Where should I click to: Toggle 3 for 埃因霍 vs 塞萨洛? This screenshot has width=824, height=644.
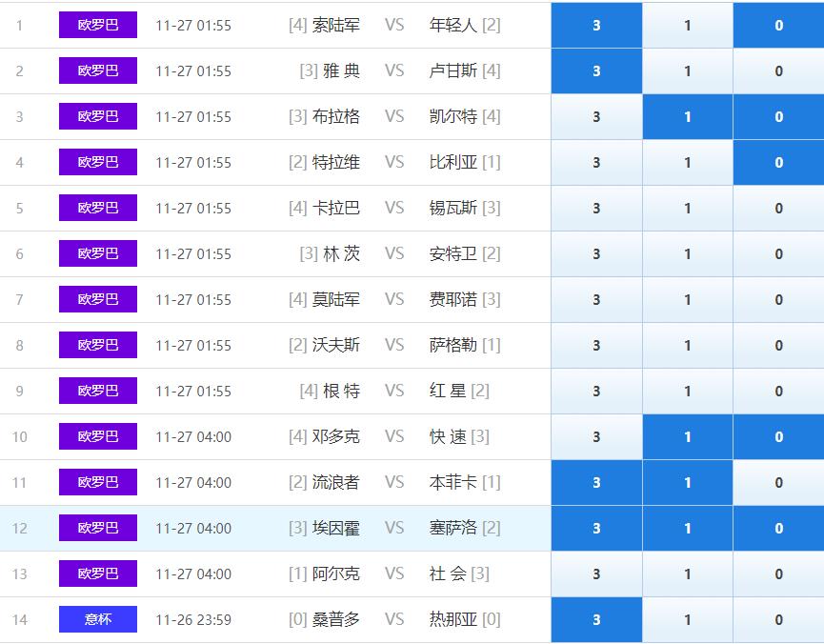[x=596, y=529]
